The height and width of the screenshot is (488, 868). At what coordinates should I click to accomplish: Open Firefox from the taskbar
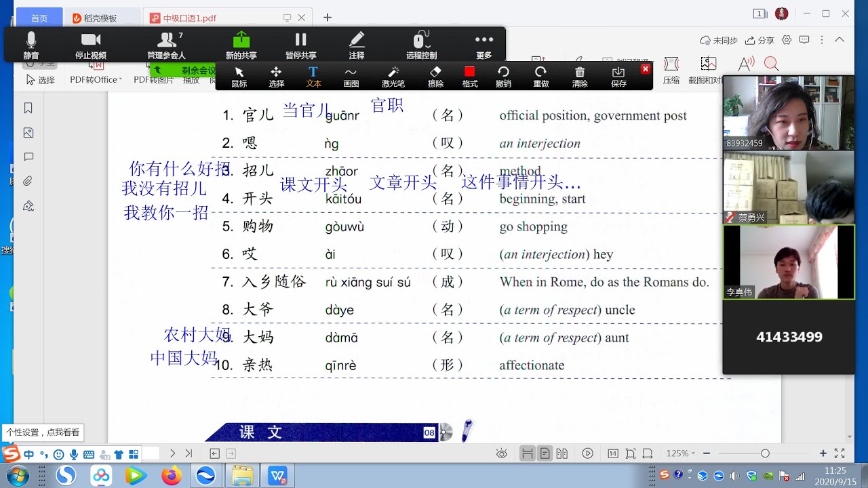point(172,476)
